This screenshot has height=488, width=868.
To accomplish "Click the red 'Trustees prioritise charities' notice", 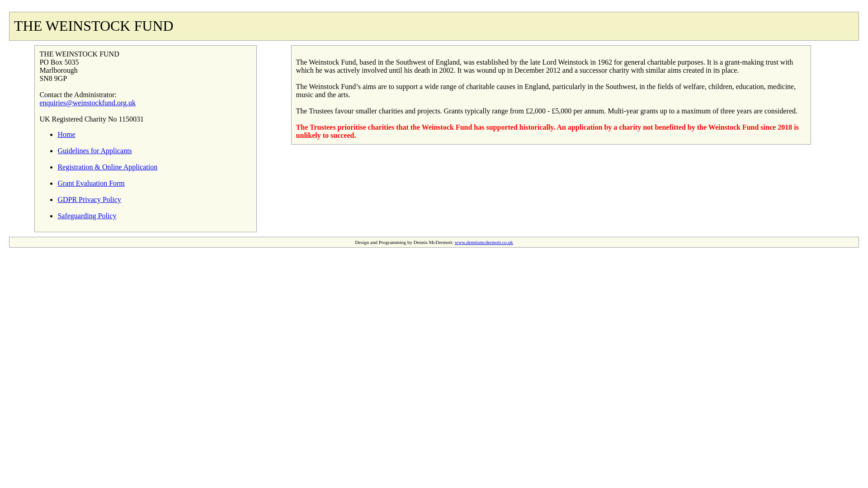I will [547, 131].
